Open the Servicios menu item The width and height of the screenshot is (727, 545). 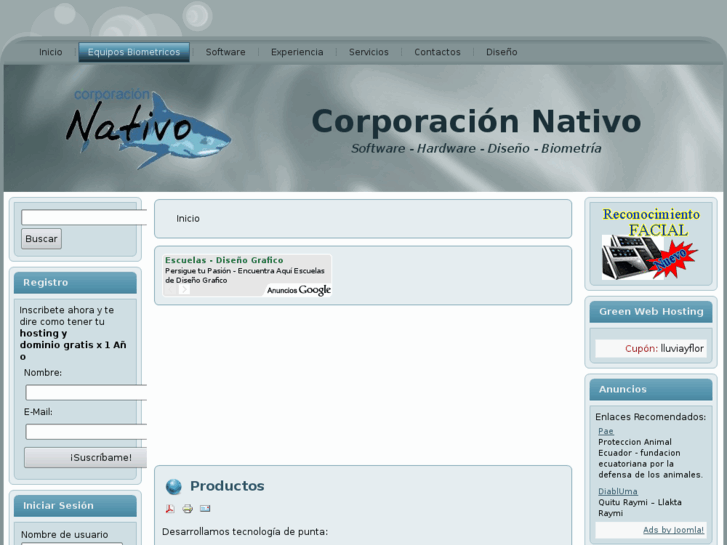(369, 52)
